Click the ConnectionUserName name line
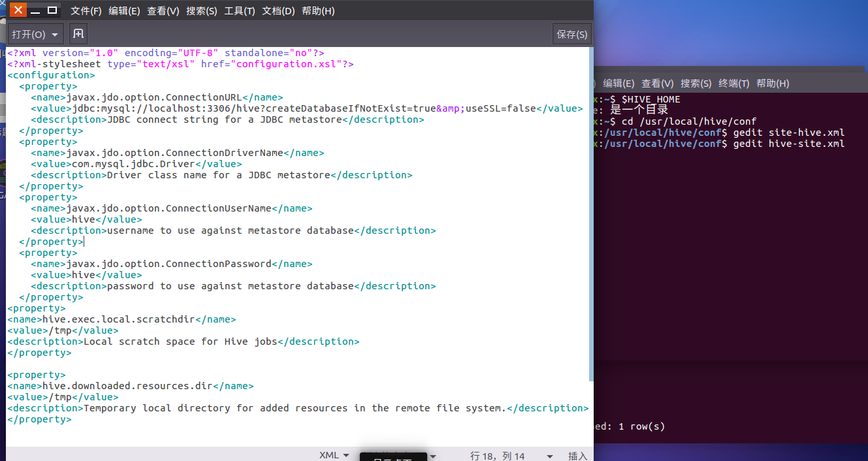Screen dimensions: 868x461 [x=172, y=208]
